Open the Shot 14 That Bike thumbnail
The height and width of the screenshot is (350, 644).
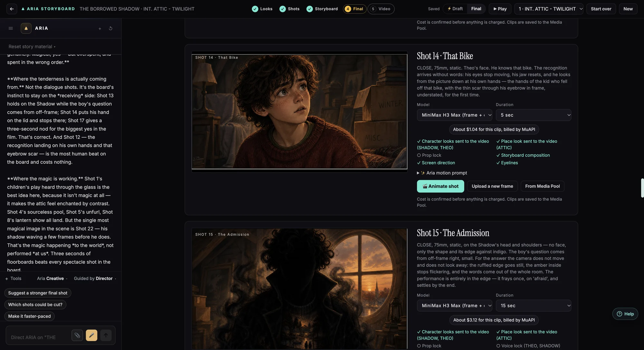299,112
